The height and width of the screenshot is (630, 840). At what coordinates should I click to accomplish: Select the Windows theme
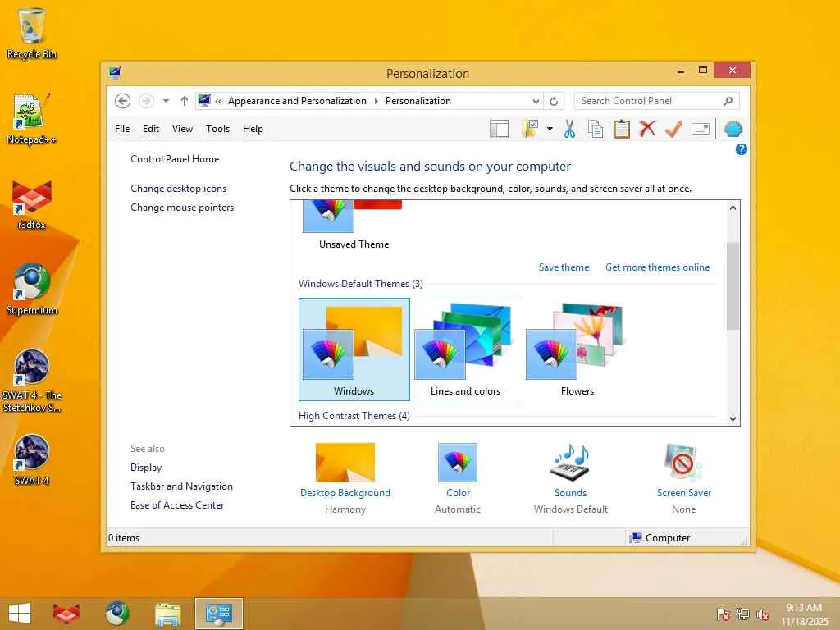pos(354,349)
